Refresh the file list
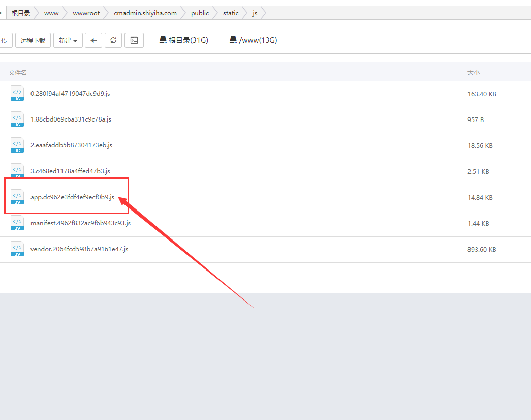 click(x=113, y=40)
